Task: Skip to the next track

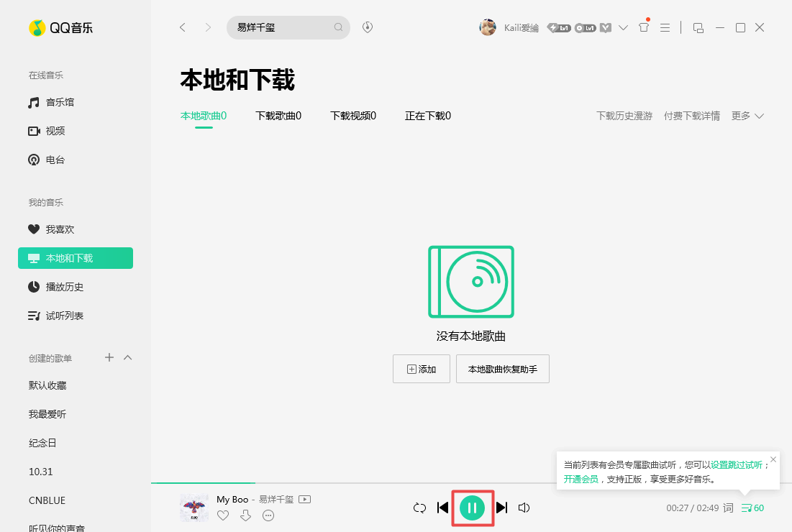Action: [x=501, y=508]
